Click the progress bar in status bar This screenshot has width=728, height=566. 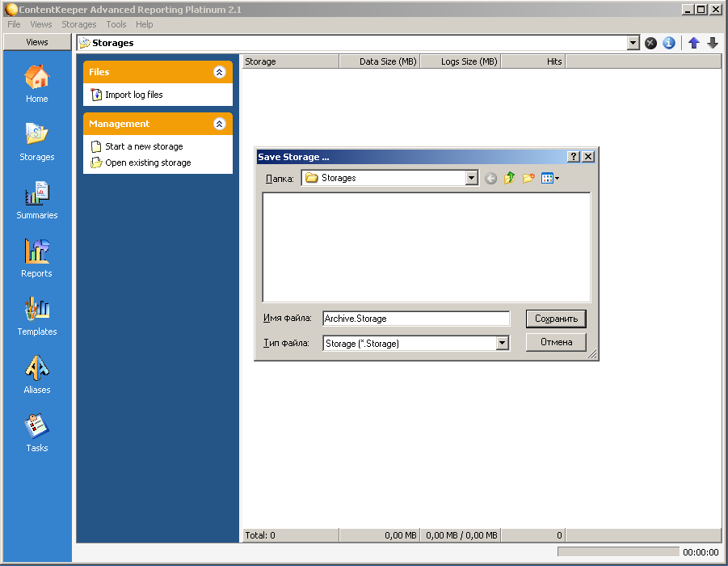618,551
